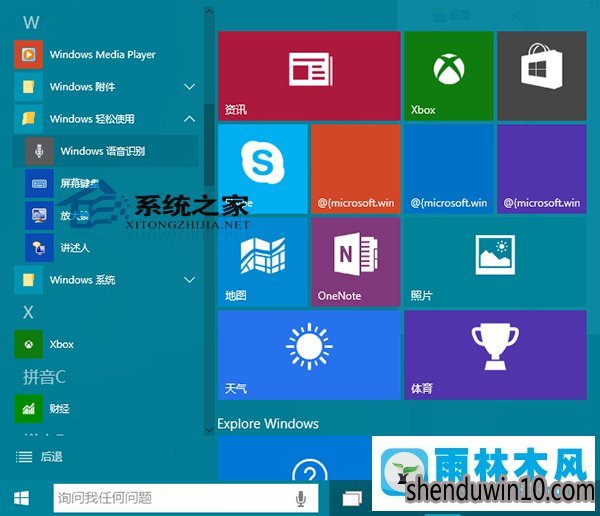This screenshot has height=516, width=600.
Task: Open the 体育 sports trophy tile
Action: (x=495, y=355)
